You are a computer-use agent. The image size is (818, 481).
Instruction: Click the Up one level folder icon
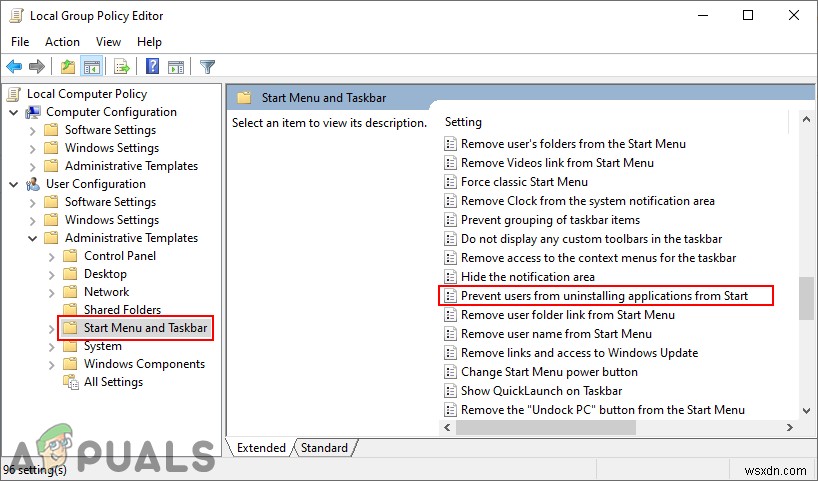point(68,66)
